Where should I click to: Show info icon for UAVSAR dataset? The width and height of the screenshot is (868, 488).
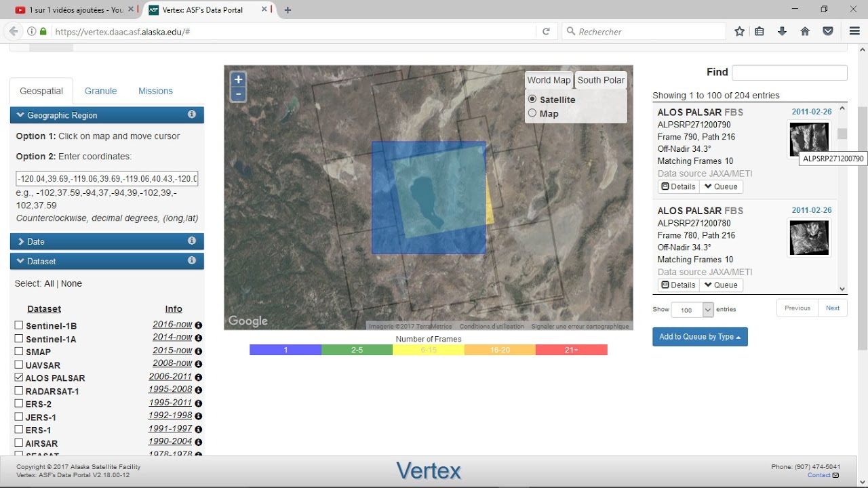click(x=199, y=365)
